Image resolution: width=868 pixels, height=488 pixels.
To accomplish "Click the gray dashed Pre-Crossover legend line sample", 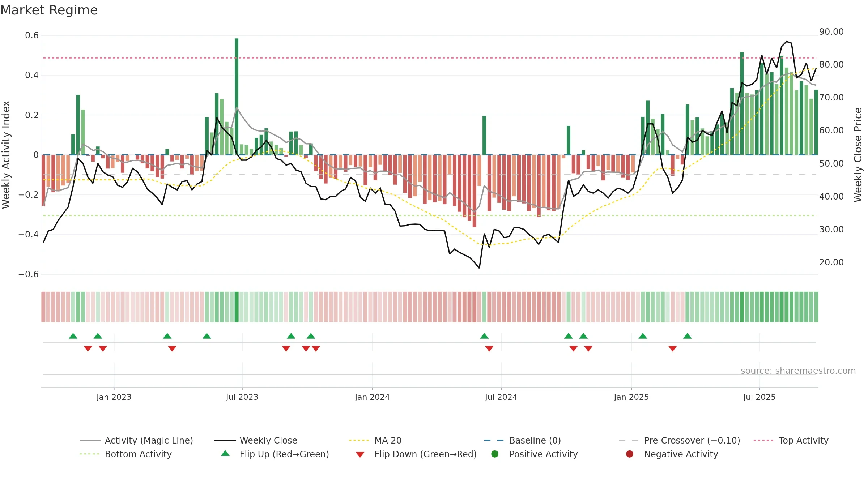I will (x=629, y=440).
